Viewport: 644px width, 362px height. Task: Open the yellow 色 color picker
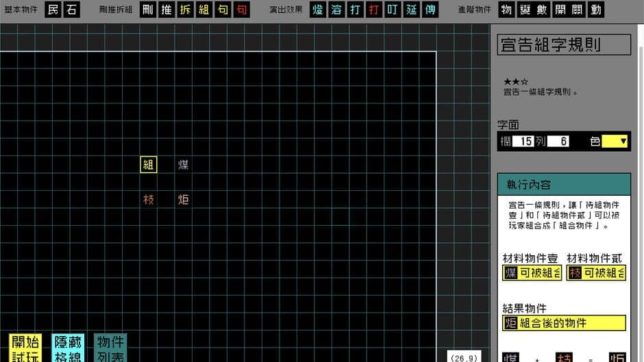pyautogui.click(x=615, y=142)
